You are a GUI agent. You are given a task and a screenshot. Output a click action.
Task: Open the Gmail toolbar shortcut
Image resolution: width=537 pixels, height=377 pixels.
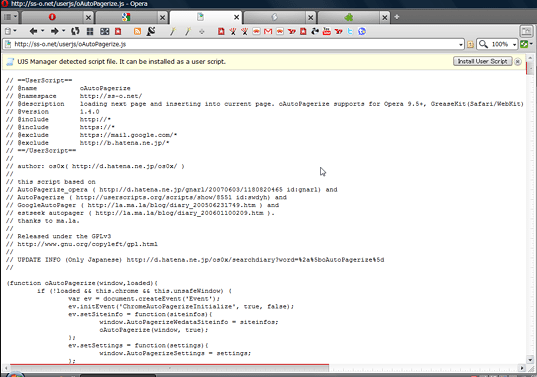click(x=268, y=32)
